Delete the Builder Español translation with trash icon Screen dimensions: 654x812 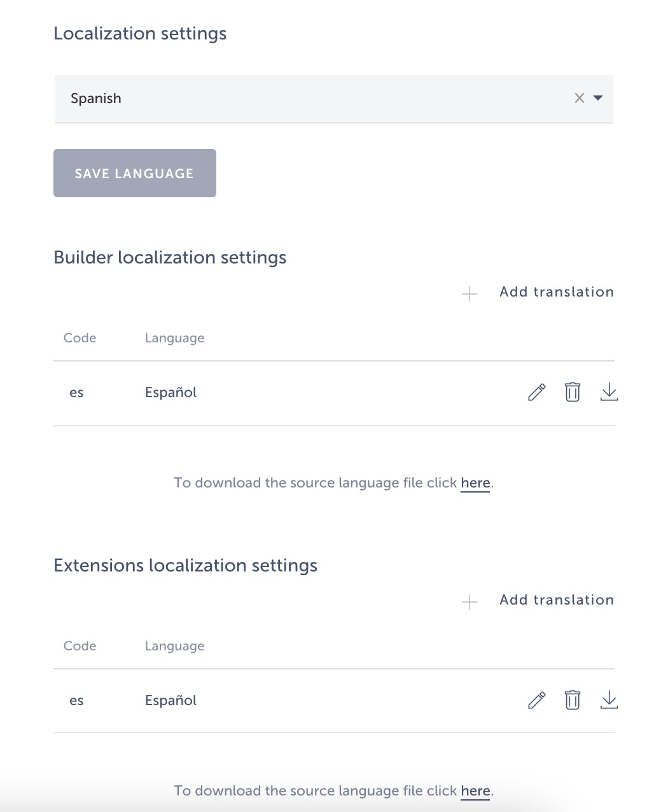coord(573,392)
